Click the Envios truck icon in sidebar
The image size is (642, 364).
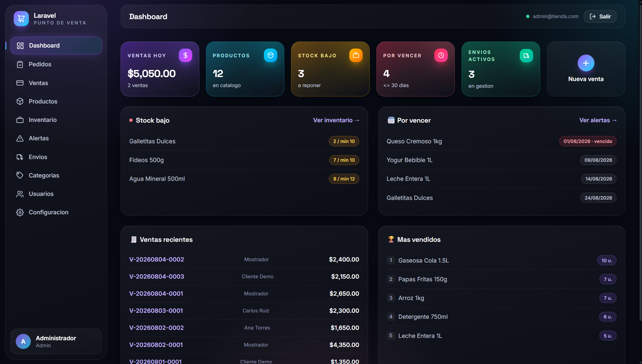[x=20, y=157]
